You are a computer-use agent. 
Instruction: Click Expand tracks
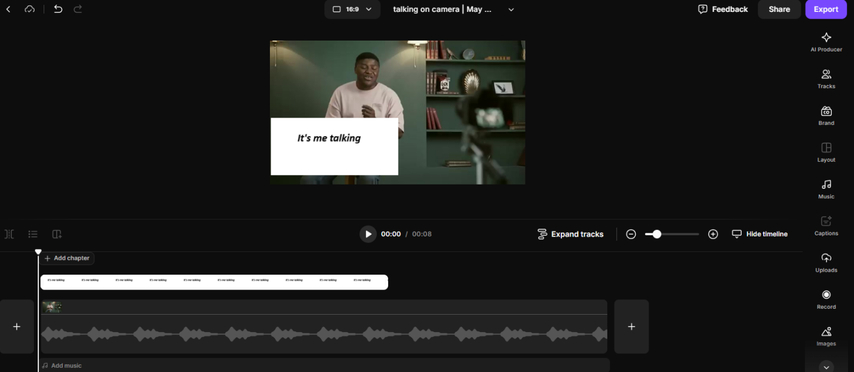point(570,234)
